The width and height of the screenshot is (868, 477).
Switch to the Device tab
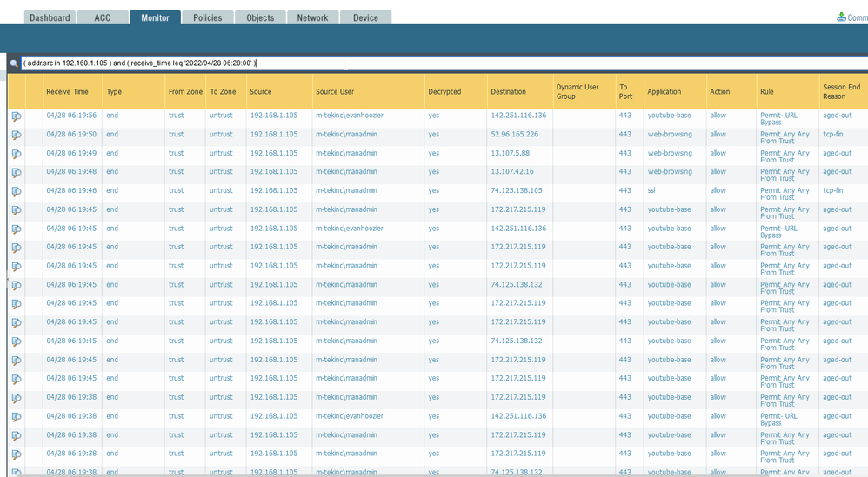(365, 17)
